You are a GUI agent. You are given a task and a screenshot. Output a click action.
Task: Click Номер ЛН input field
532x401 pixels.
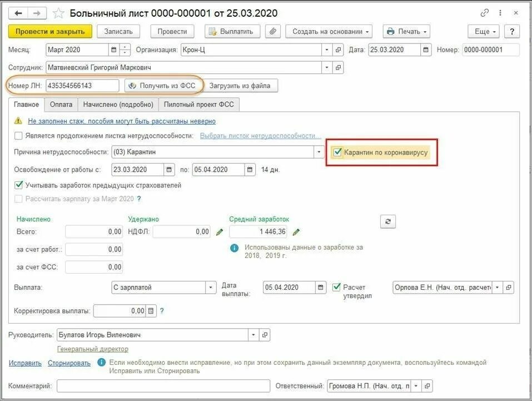pyautogui.click(x=82, y=86)
